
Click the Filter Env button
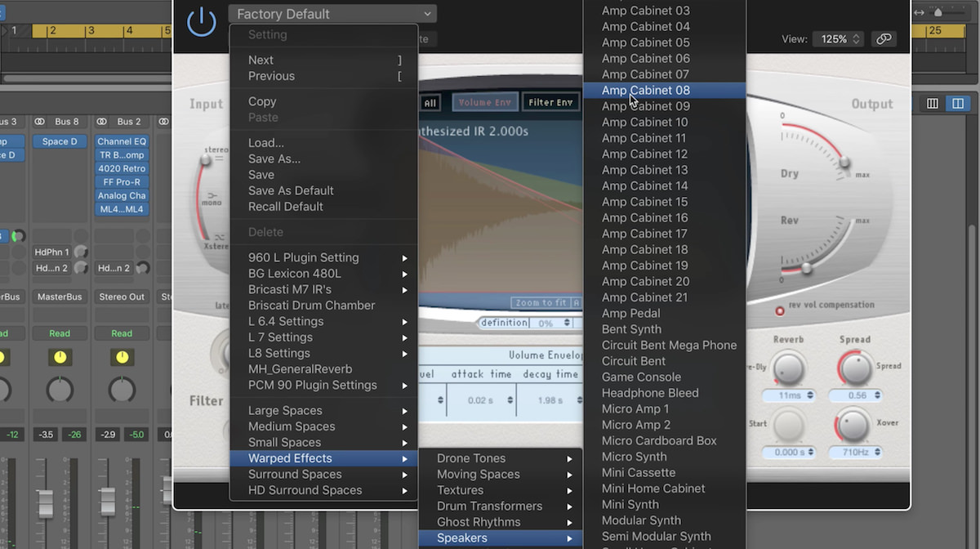click(550, 103)
